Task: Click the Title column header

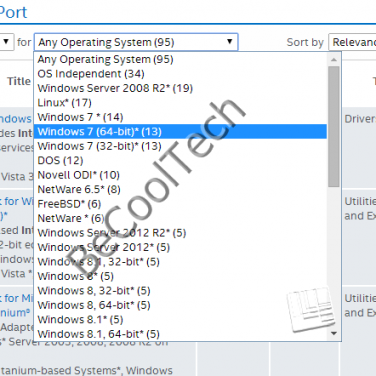Action: click(x=19, y=81)
